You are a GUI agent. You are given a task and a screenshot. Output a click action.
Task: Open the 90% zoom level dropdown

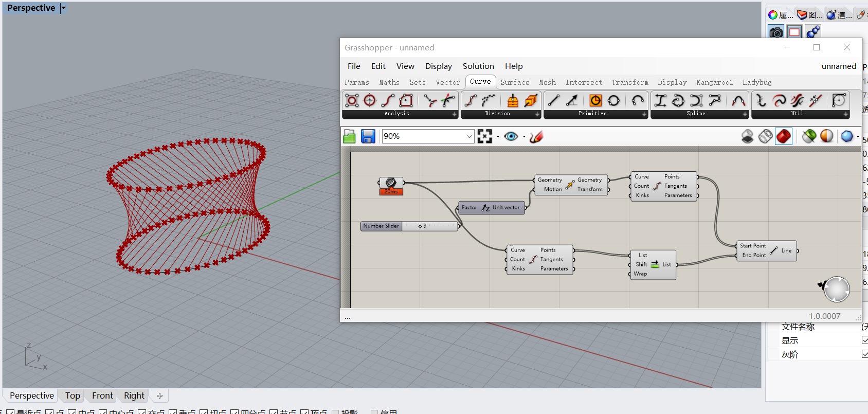click(469, 136)
